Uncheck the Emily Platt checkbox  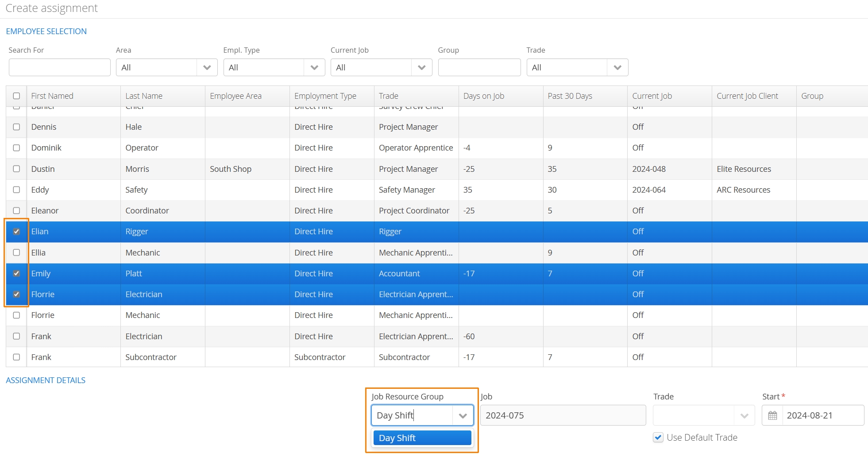click(16, 273)
